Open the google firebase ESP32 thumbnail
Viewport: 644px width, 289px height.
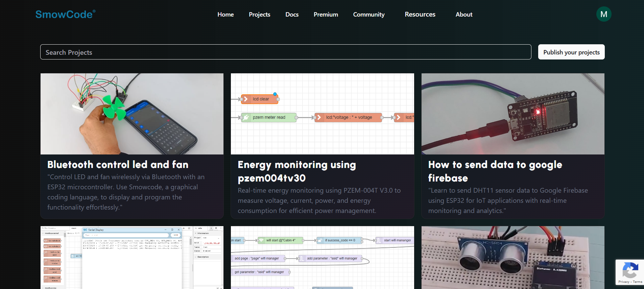[x=513, y=114]
